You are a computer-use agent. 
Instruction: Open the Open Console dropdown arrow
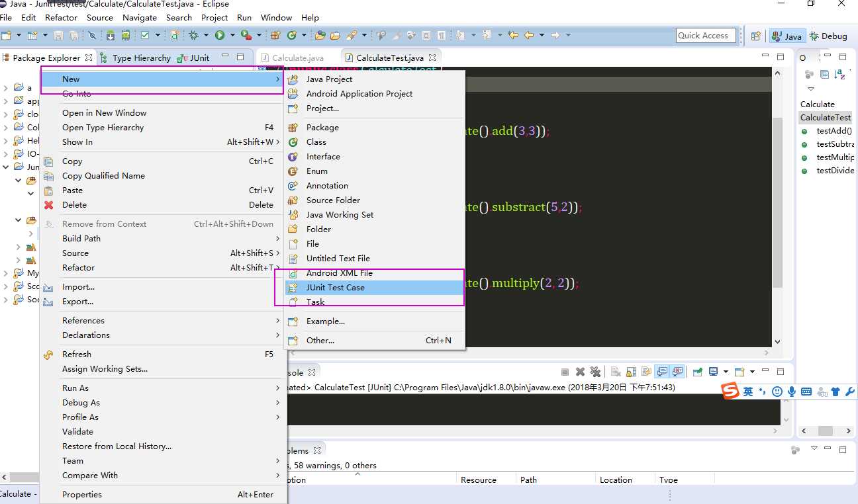click(x=753, y=372)
